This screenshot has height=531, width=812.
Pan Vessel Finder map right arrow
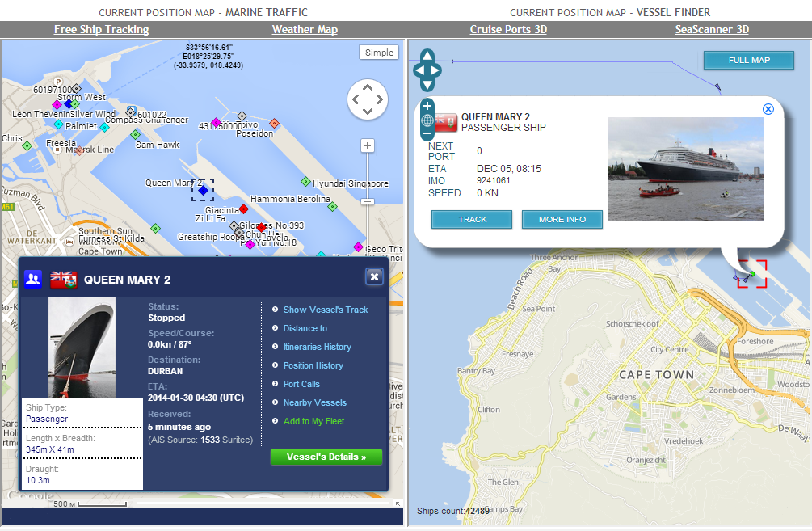point(436,70)
